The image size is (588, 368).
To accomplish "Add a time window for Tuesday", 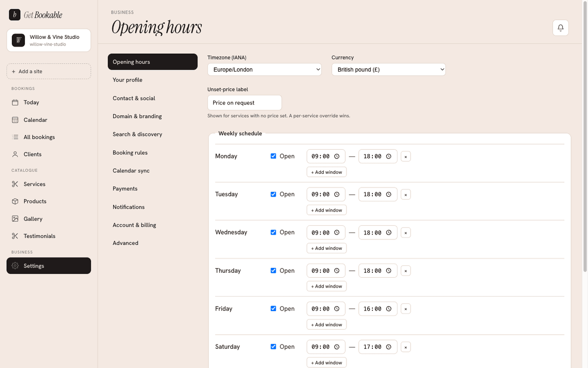I will click(x=327, y=210).
